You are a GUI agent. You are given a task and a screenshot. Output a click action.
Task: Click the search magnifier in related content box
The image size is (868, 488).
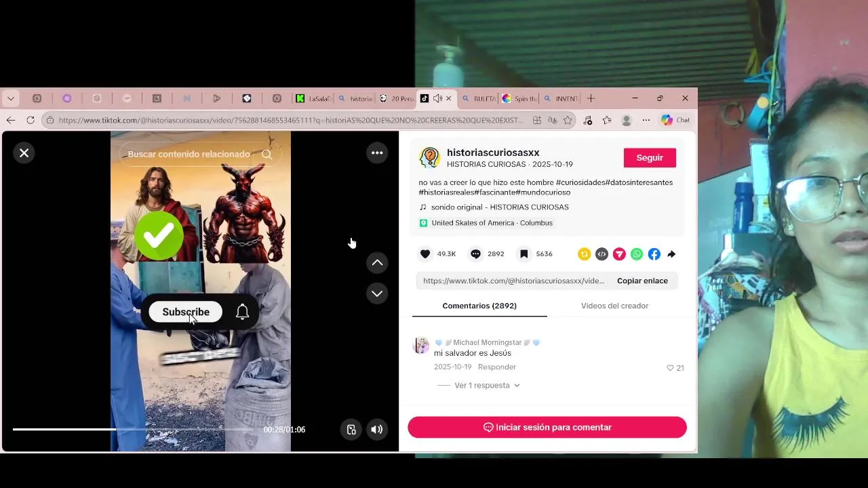click(267, 154)
